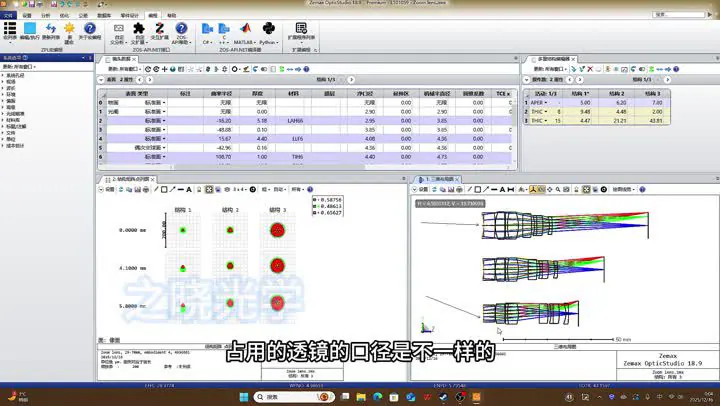The height and width of the screenshot is (406, 720).
Task: Go to next configuration in lens data editor
Action: 351,79
